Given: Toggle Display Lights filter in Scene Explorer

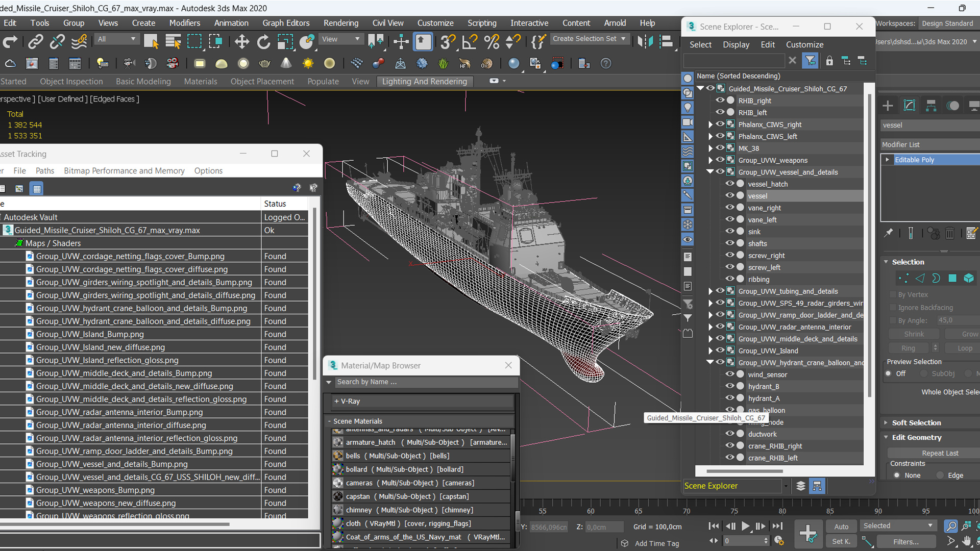Looking at the screenshot, I should click(688, 108).
